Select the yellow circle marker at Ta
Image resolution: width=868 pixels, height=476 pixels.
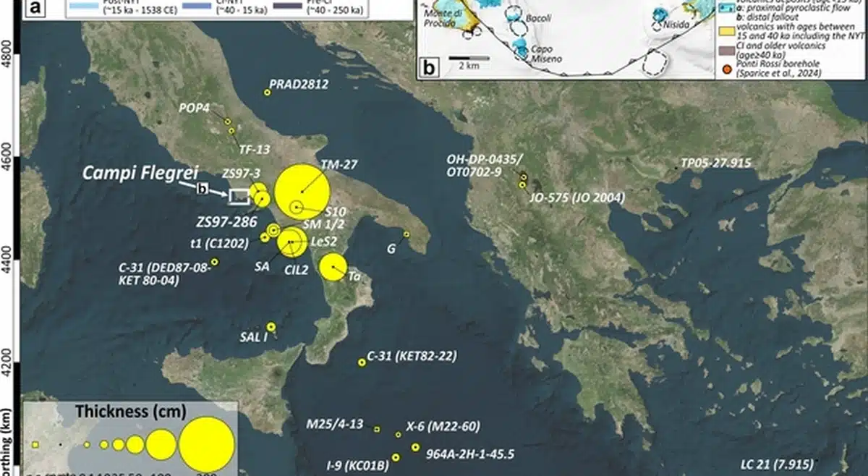[x=333, y=268]
